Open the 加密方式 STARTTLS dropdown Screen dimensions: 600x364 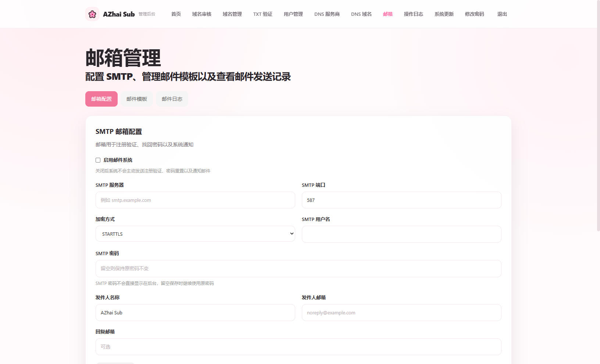pyautogui.click(x=195, y=234)
